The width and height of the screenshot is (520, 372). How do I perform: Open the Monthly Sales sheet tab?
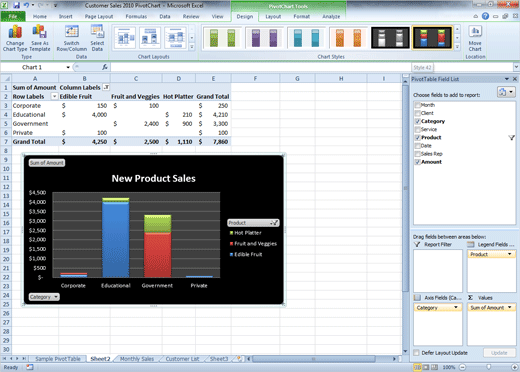pyautogui.click(x=137, y=359)
